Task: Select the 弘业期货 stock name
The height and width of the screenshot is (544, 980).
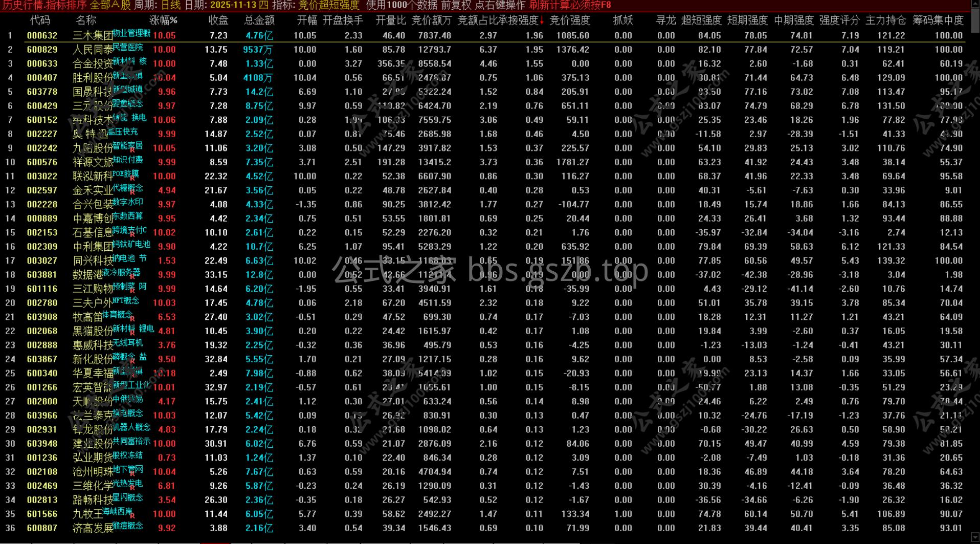Action: point(93,458)
